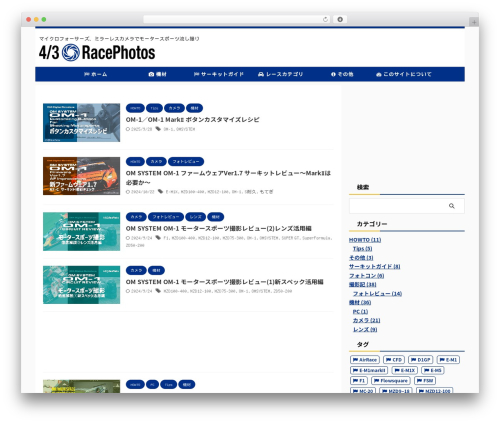Select the D1GP tag

[x=420, y=360]
